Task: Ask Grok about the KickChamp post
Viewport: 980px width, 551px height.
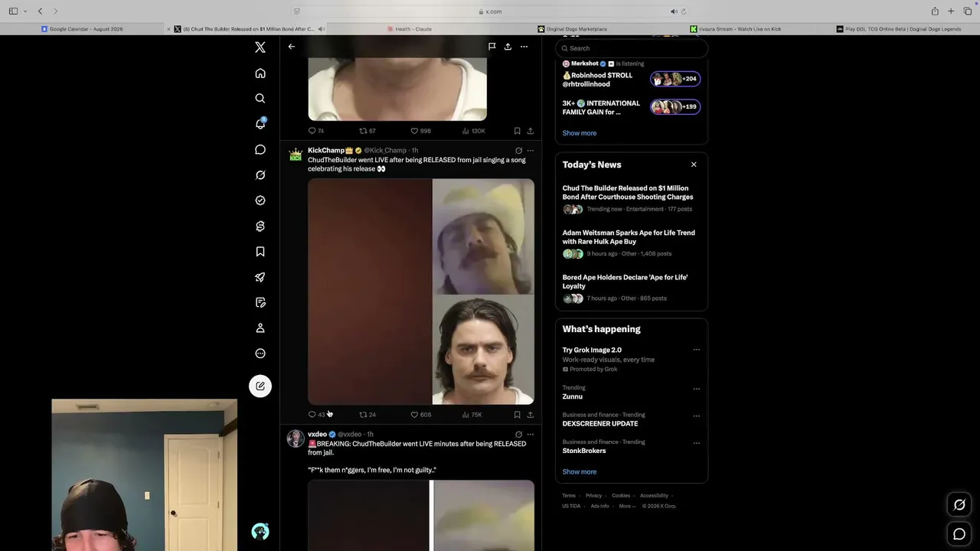Action: tap(518, 151)
